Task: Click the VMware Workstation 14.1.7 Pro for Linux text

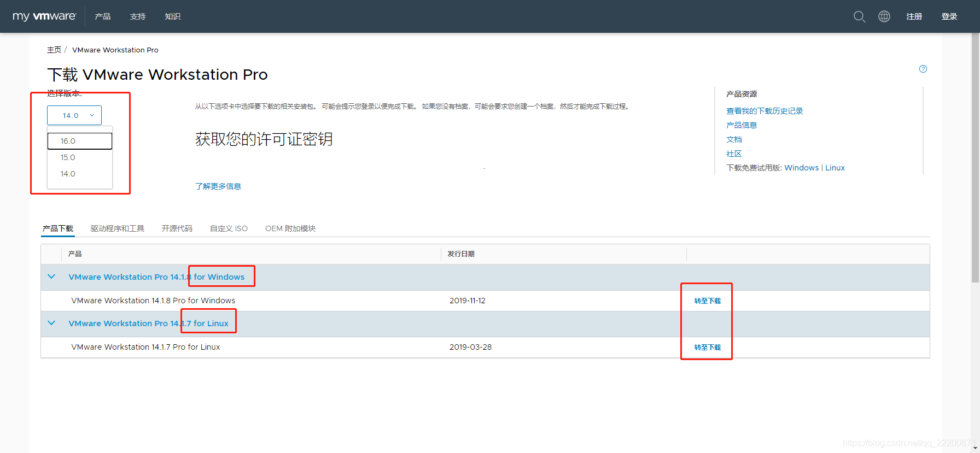Action: 145,347
